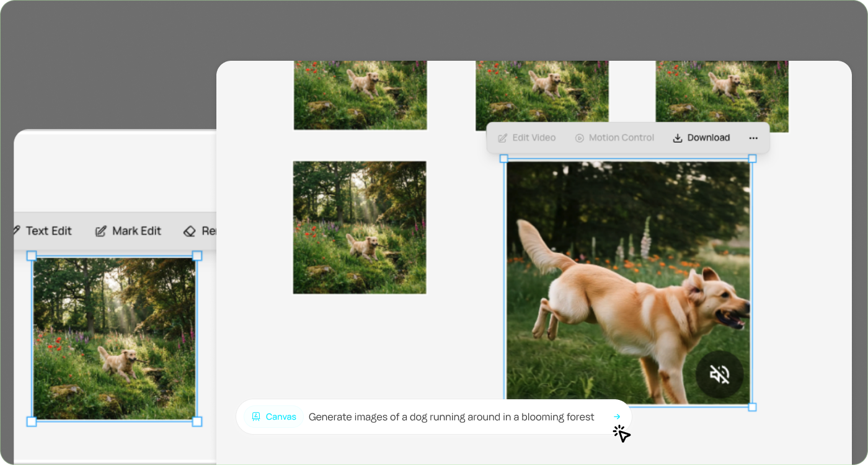
Task: Switch to Mark Edit mode
Action: (128, 231)
